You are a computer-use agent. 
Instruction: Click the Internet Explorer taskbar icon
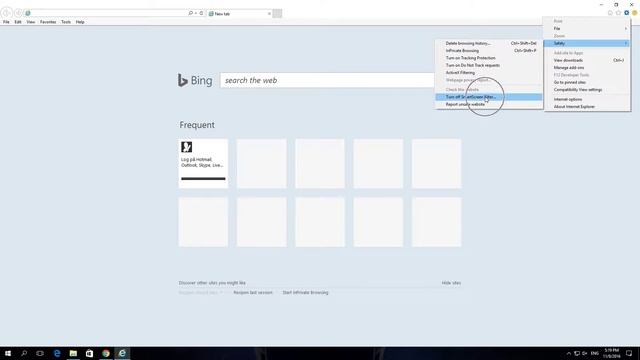(122, 353)
